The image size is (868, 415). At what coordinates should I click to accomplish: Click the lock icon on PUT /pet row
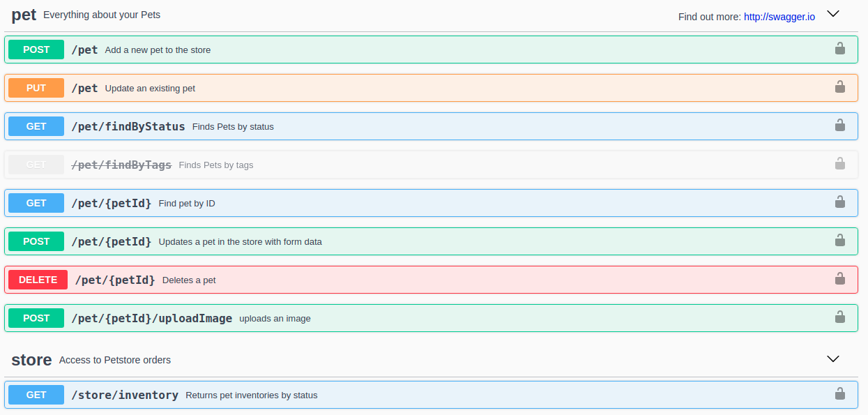pyautogui.click(x=839, y=87)
